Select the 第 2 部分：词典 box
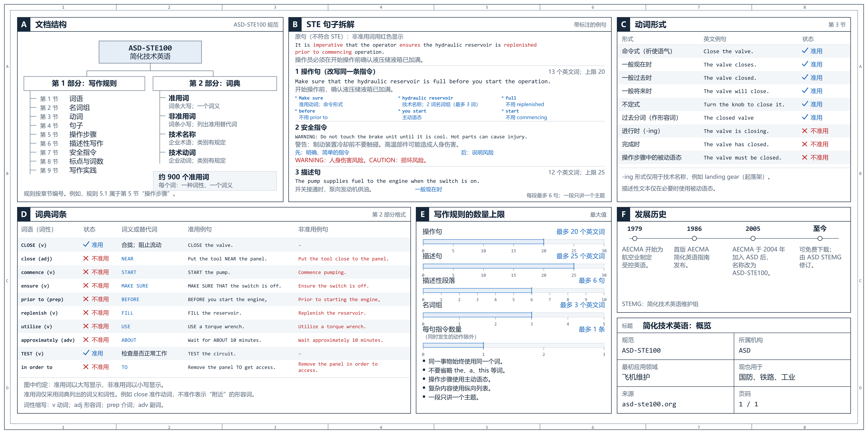Screen dimensions: 868x434 [x=215, y=84]
